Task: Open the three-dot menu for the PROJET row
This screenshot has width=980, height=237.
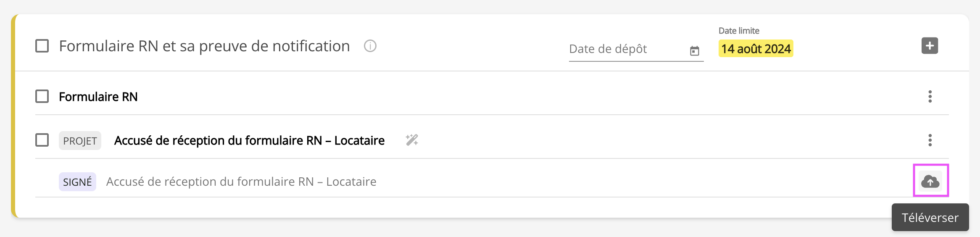Action: tap(930, 140)
